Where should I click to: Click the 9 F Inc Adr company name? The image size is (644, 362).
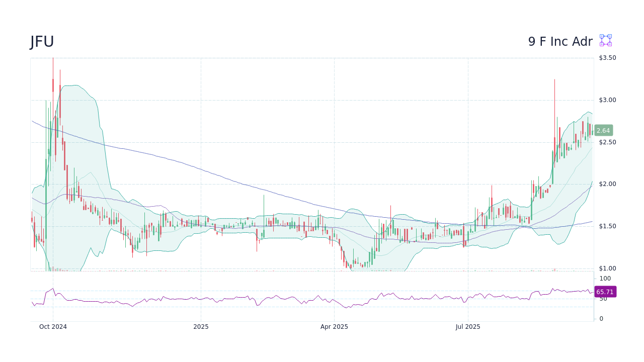(x=560, y=42)
